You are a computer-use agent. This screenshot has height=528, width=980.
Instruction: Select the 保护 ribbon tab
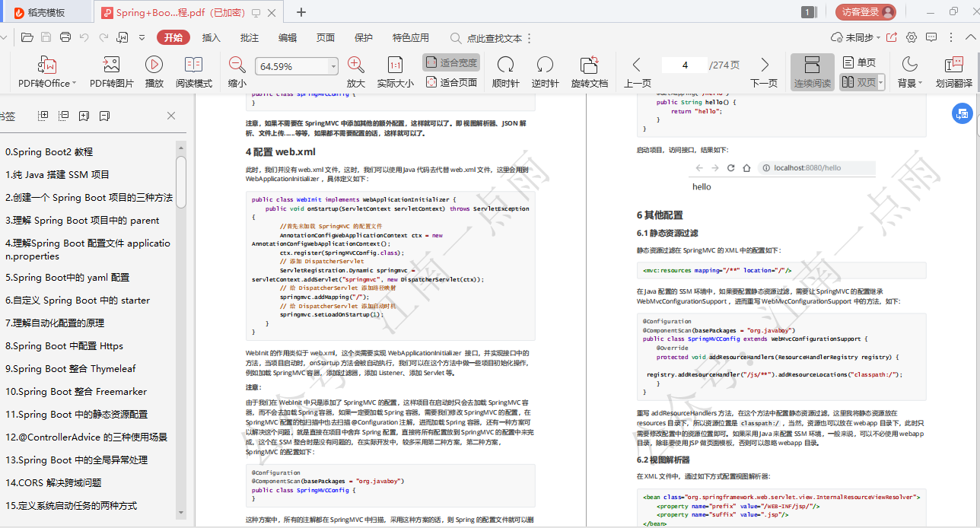coord(364,38)
